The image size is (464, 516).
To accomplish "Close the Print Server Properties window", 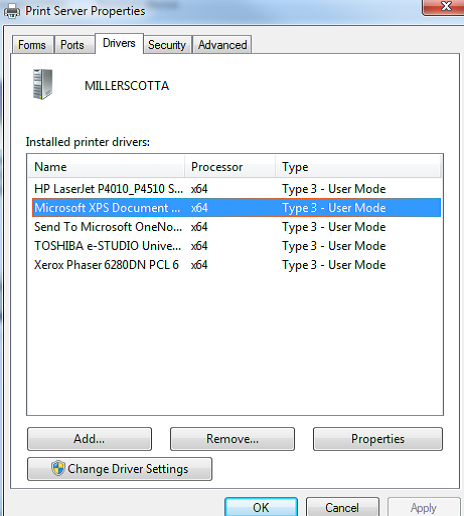I will tap(444, 7).
